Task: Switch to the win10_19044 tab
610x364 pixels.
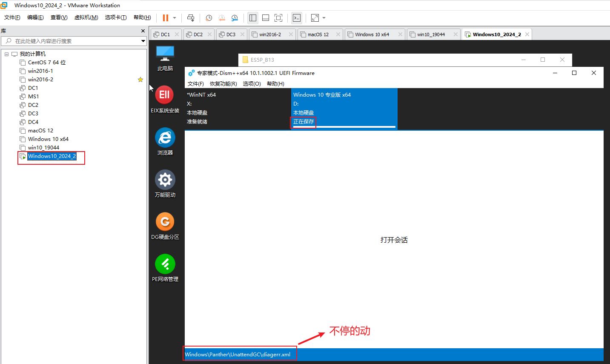Action: click(x=431, y=34)
